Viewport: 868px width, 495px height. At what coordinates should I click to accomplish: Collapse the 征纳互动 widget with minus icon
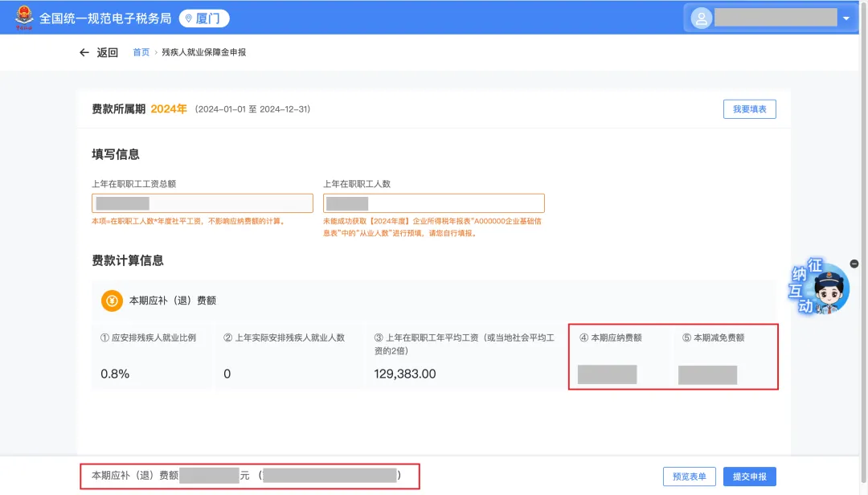pos(854,264)
